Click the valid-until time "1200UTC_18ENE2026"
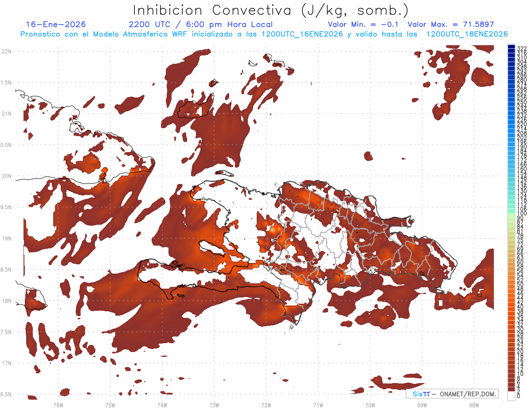The image size is (532, 411). [x=467, y=34]
